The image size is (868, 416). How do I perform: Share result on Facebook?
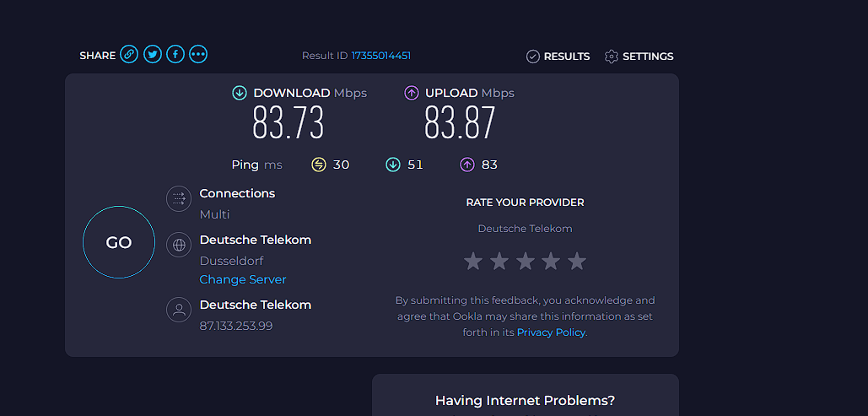coord(175,54)
